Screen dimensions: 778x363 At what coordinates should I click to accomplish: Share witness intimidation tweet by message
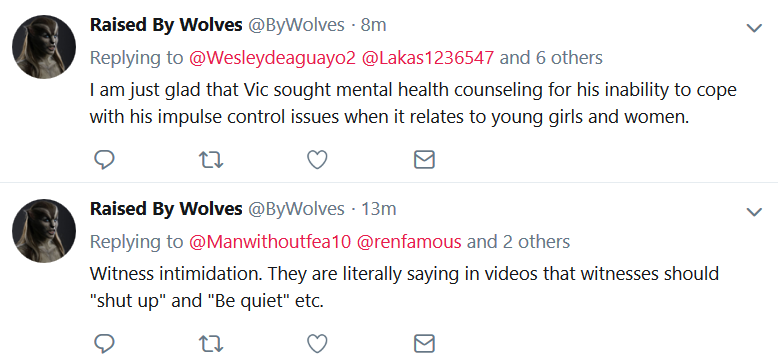tap(424, 343)
